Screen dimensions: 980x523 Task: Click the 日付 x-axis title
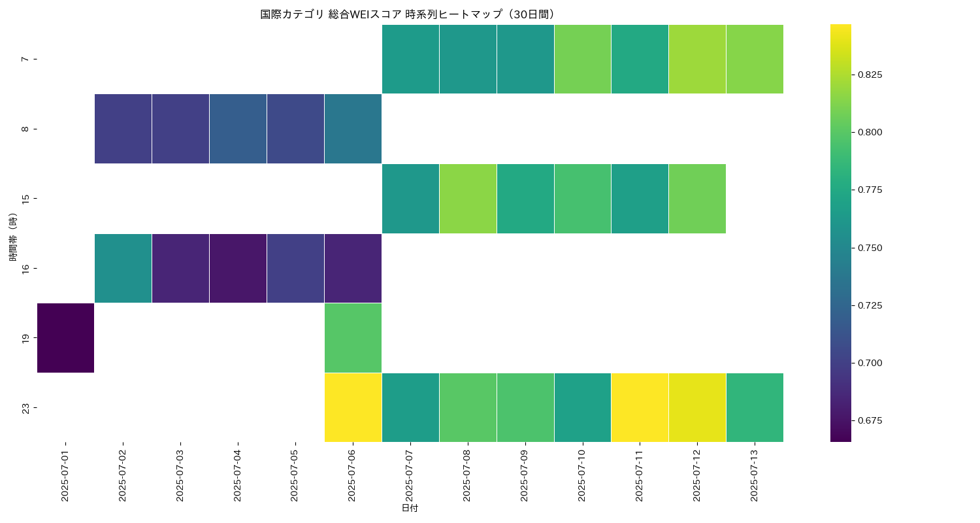(410, 508)
